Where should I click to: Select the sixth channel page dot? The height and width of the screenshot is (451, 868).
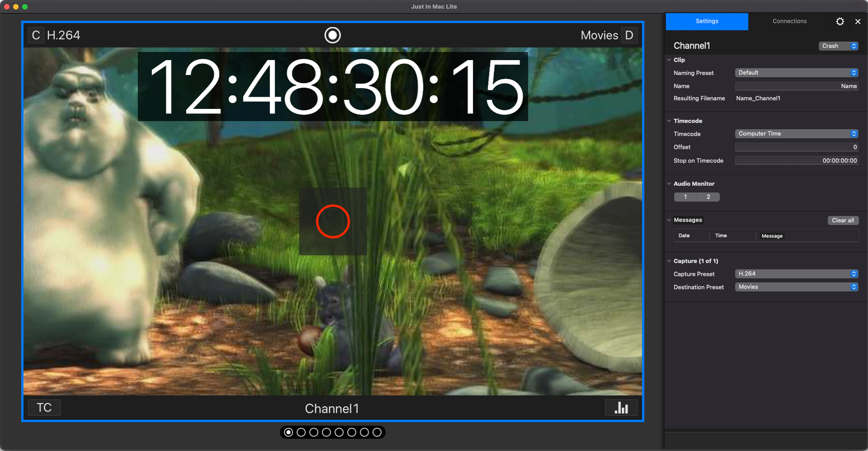[352, 432]
